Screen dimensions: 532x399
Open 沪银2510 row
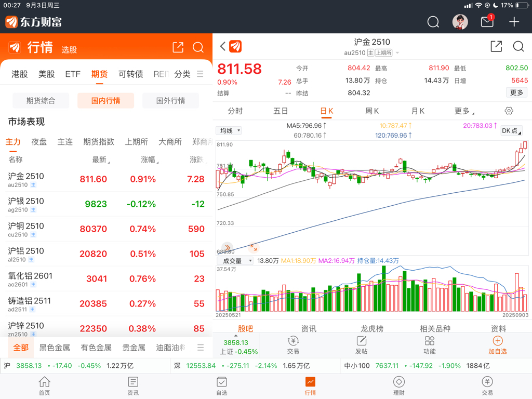[107, 204]
